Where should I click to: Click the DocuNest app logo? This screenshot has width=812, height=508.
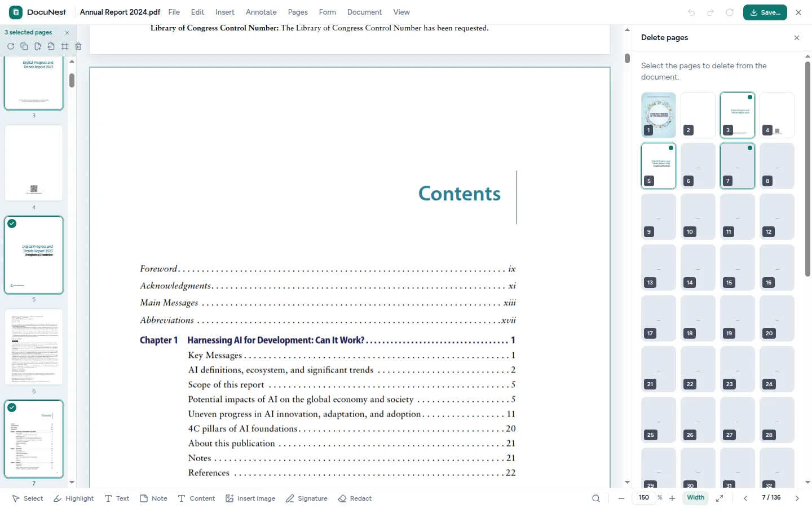click(x=16, y=12)
